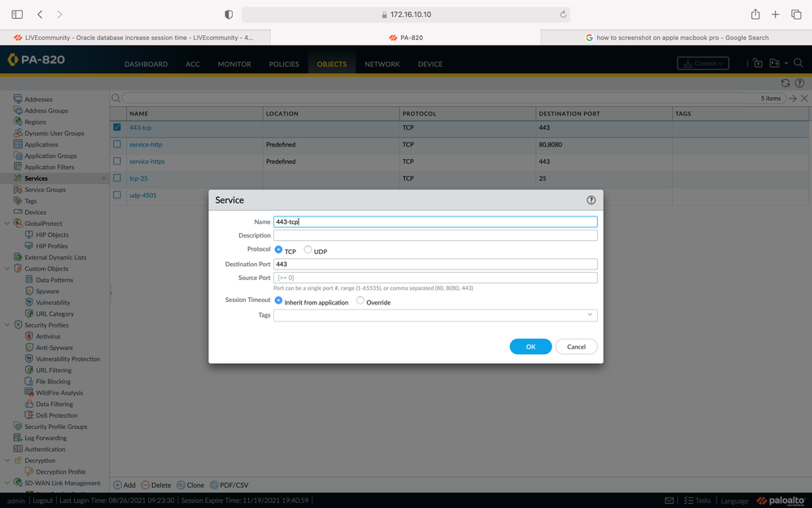Open the NETWORK tab

click(x=382, y=64)
